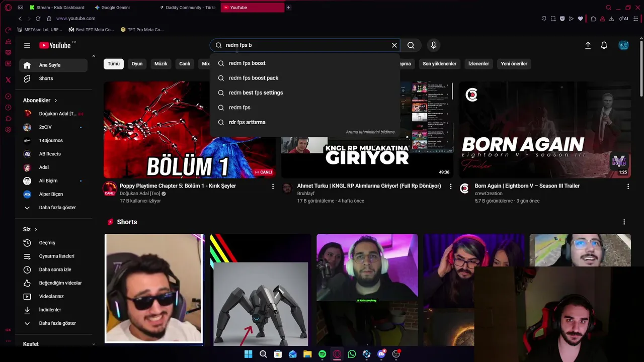
Task: Open the Doğukan Adal subscription channel
Action: click(x=53, y=114)
